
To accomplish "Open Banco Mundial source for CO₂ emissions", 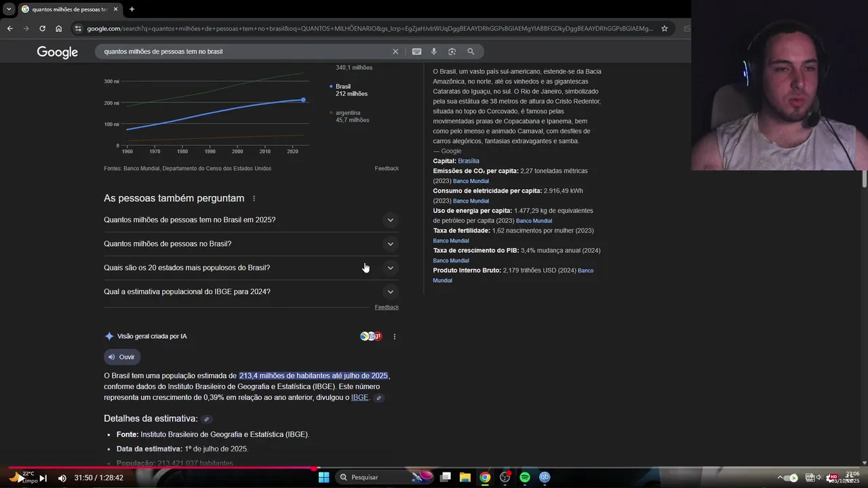I will (471, 181).
